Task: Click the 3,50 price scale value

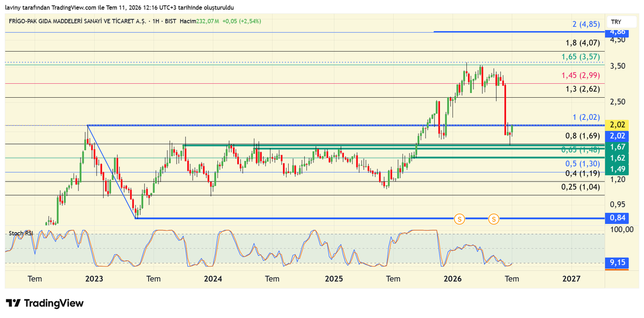Action: point(618,66)
